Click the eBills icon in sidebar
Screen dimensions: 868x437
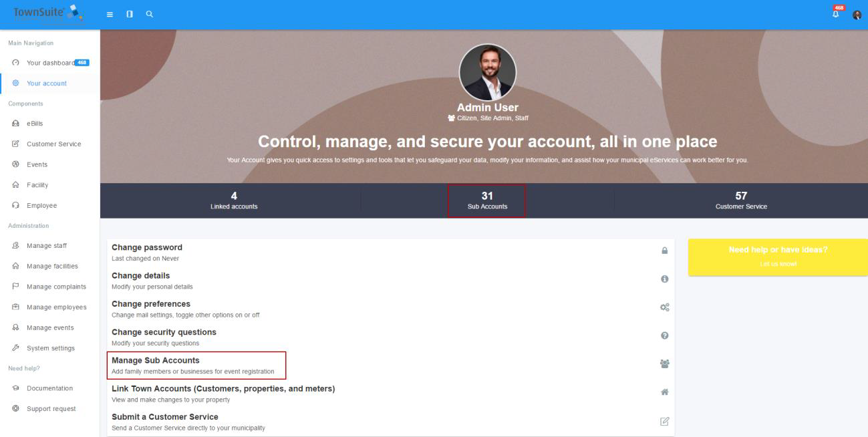[15, 124]
